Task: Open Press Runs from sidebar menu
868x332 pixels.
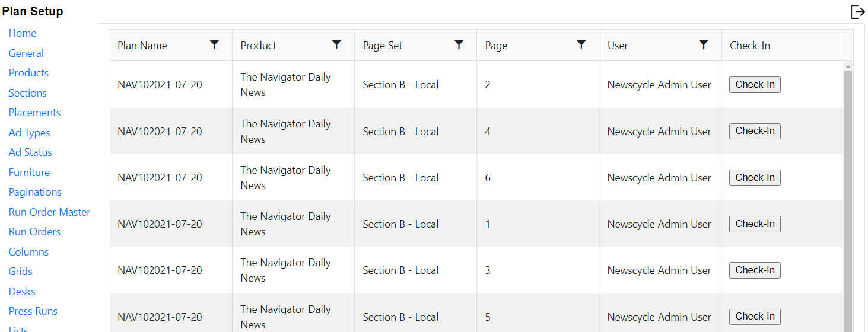Action: pyautogui.click(x=33, y=311)
